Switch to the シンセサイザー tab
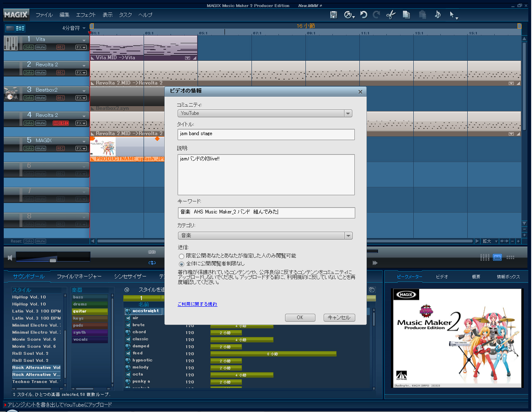 [x=130, y=276]
